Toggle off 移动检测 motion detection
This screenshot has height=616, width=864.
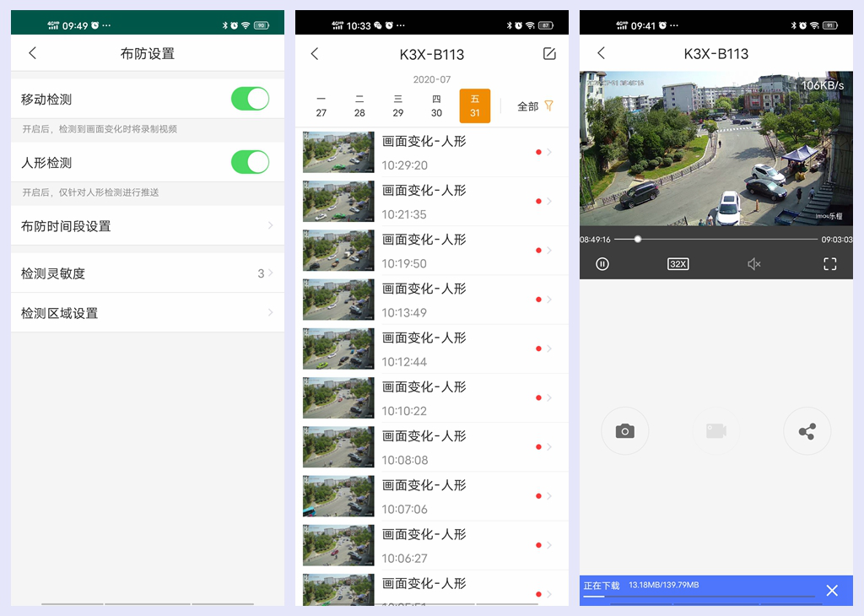pyautogui.click(x=250, y=99)
